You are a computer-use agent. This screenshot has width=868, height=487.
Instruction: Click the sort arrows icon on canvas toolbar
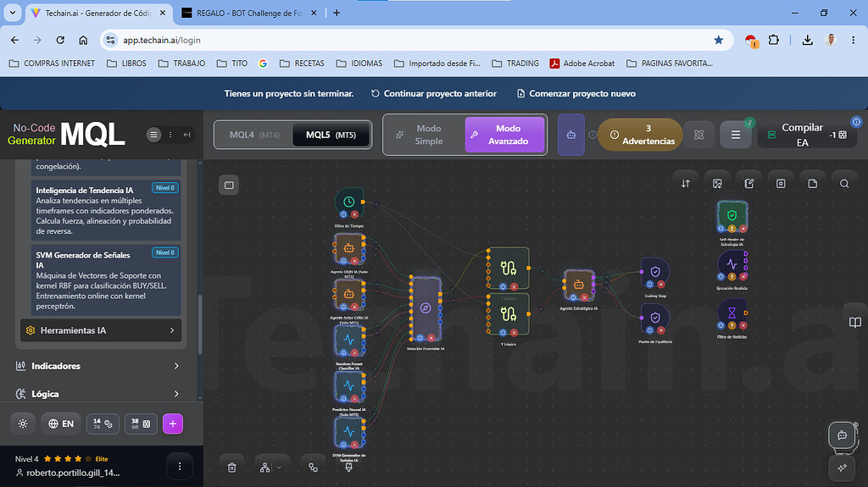685,184
